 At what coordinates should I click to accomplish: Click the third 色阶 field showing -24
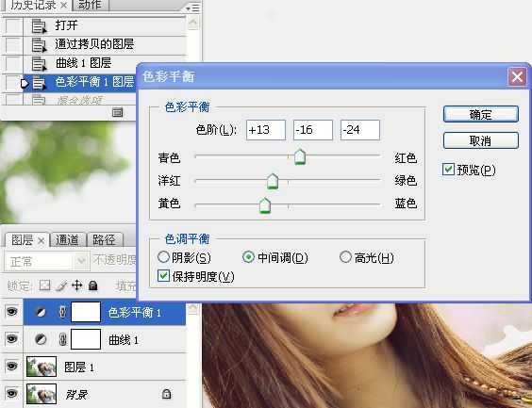[360, 130]
